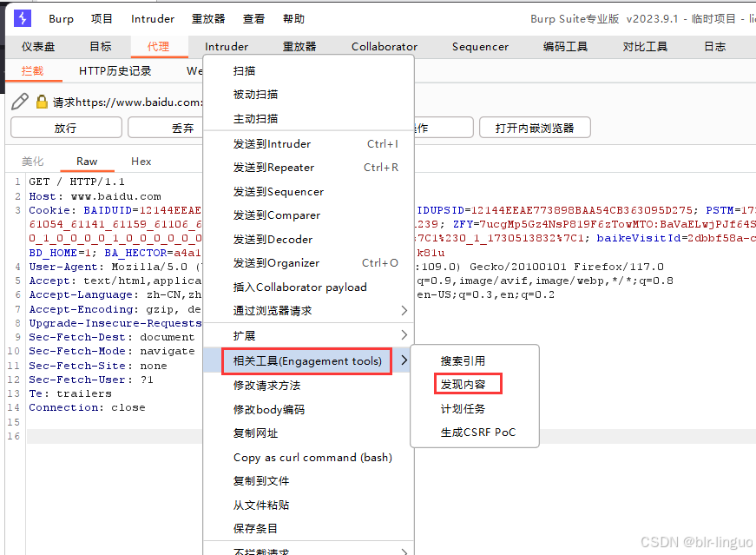Click the 'GET / HTTP/1.1' request line

pyautogui.click(x=76, y=182)
